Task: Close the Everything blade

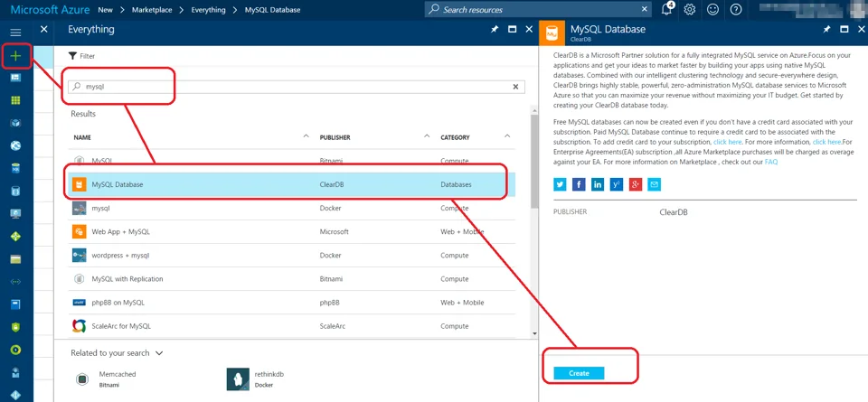Action: coord(529,29)
